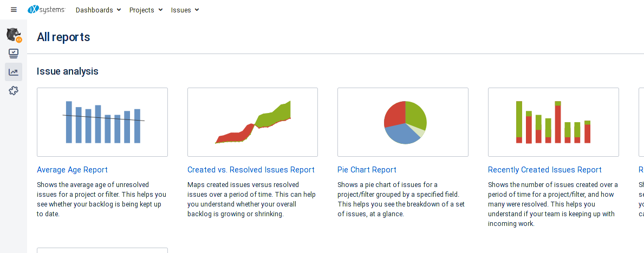Expand the Issues dropdown menu
This screenshot has height=253, width=644.
pyautogui.click(x=185, y=10)
